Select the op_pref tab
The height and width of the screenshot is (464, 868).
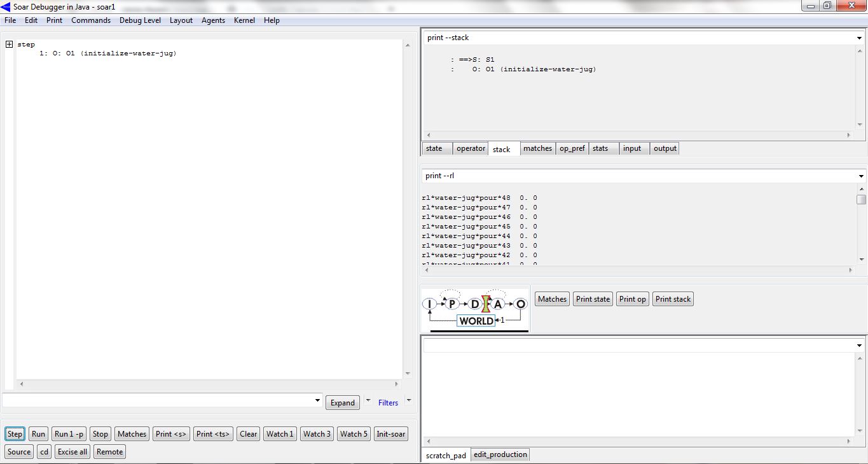(572, 148)
